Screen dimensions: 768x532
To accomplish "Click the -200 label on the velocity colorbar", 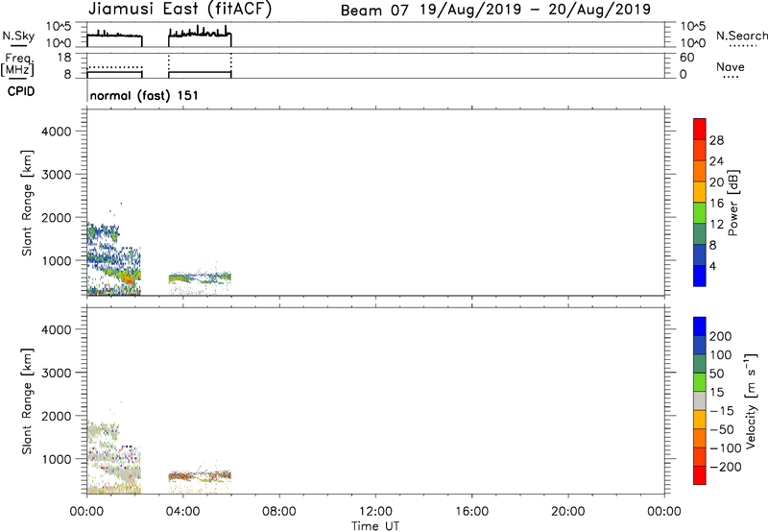I will (725, 467).
